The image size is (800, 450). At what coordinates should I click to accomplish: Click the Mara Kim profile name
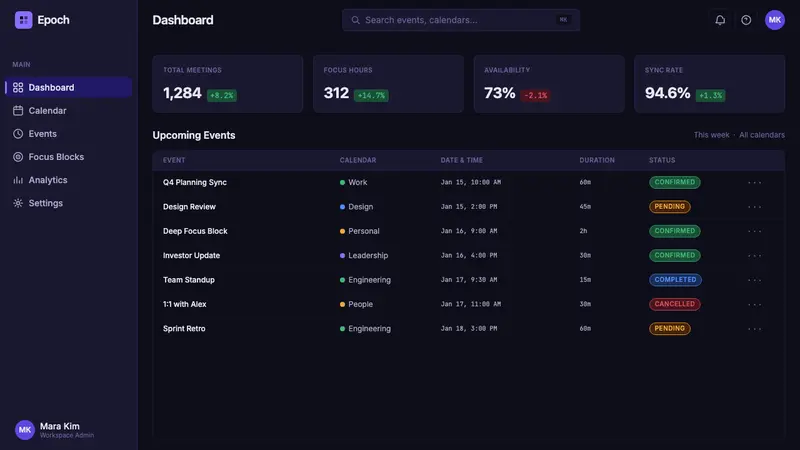60,426
